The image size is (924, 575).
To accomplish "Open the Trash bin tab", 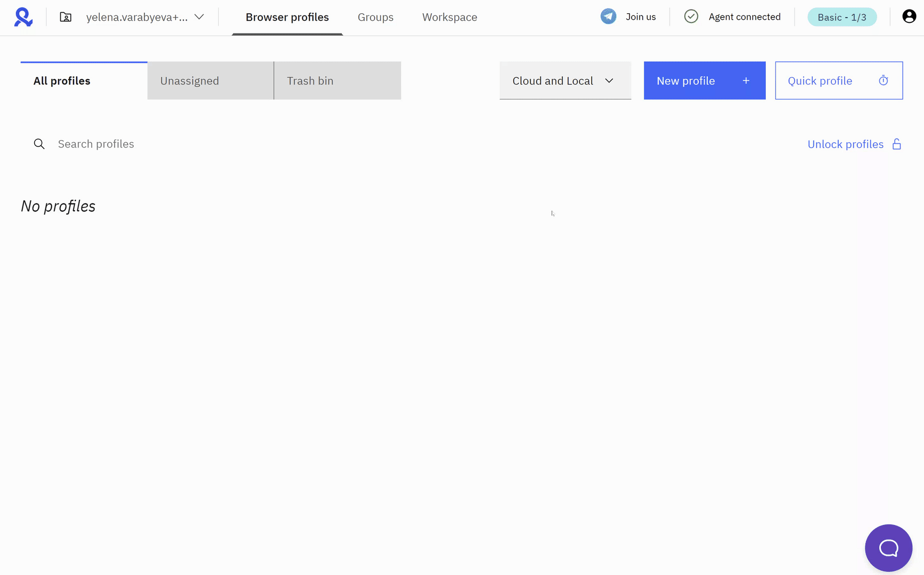I will pos(338,80).
